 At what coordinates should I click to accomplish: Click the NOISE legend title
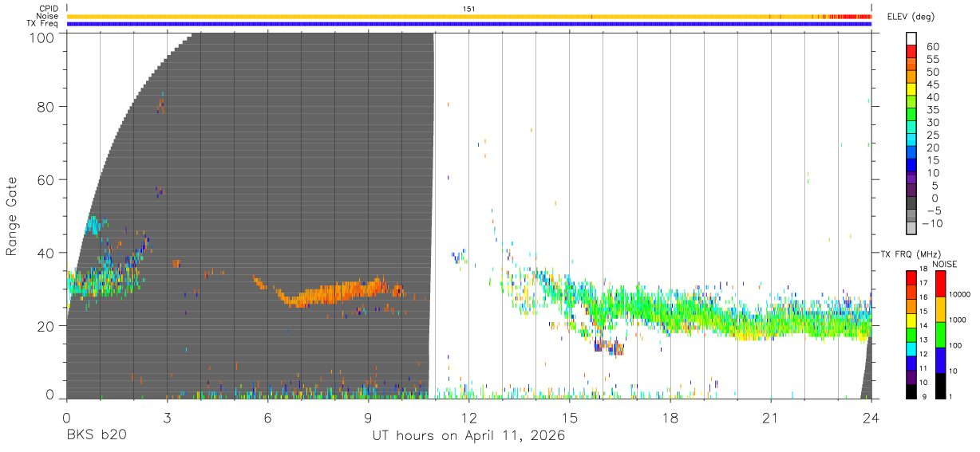(944, 264)
